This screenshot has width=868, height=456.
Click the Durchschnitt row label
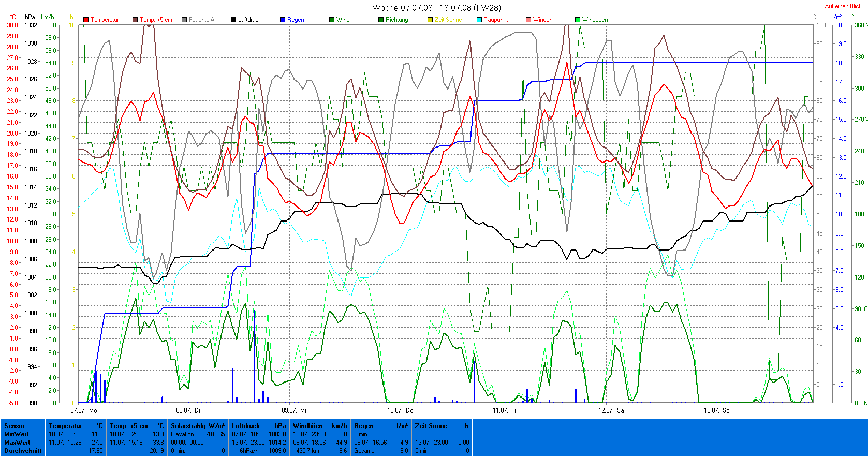[x=23, y=451]
